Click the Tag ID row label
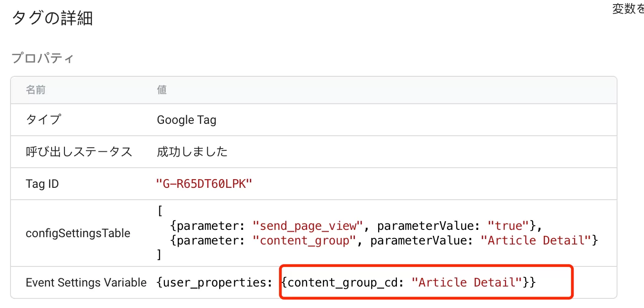This screenshot has height=308, width=644. pos(42,184)
